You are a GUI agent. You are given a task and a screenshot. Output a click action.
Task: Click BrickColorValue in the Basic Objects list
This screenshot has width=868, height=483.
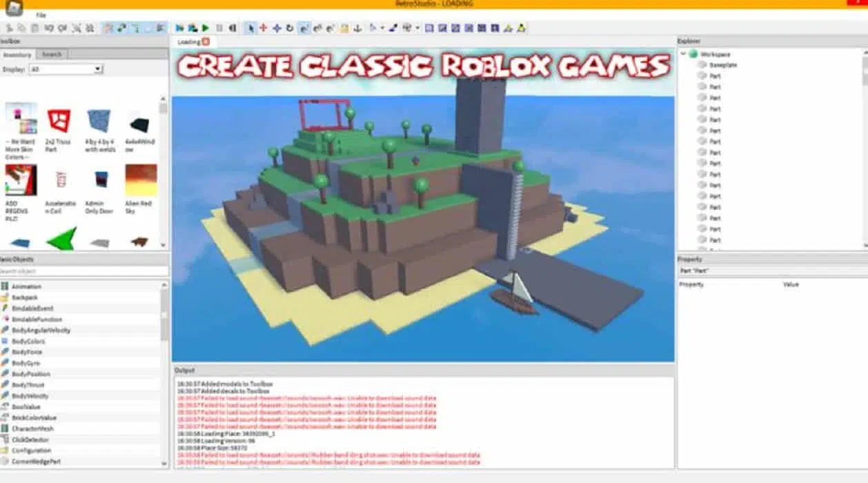(x=34, y=418)
